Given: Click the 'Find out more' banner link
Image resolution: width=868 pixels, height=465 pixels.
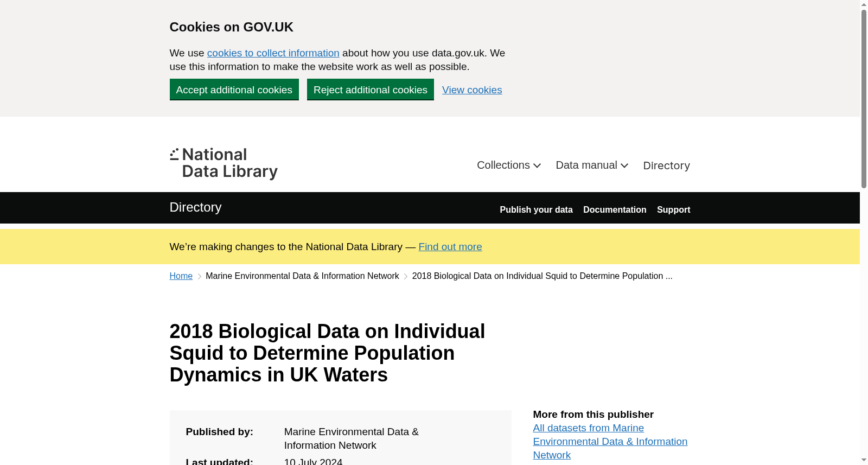Looking at the screenshot, I should [x=450, y=247].
